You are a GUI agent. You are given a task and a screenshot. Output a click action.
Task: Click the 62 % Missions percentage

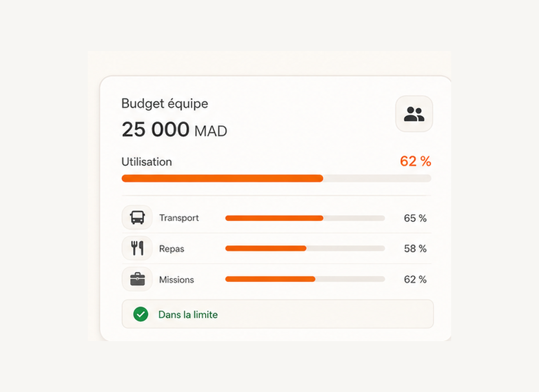click(415, 279)
